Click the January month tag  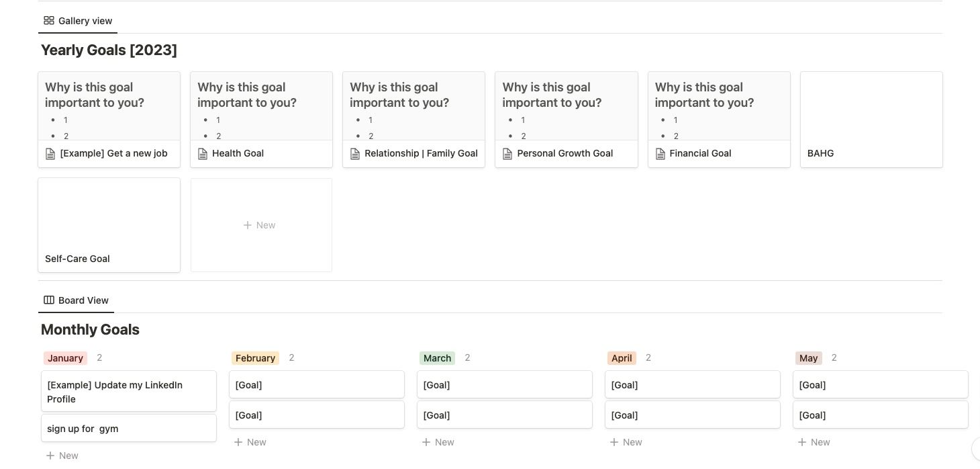pyautogui.click(x=66, y=358)
